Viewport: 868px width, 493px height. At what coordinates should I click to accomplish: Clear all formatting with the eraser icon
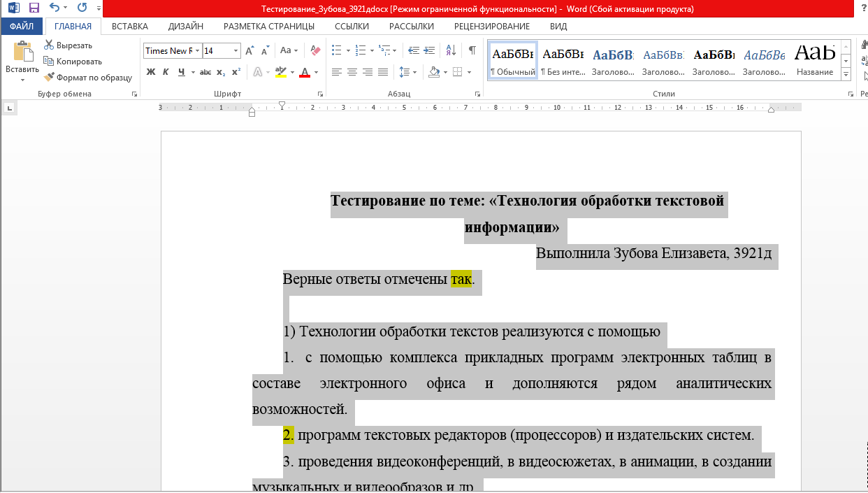point(314,50)
